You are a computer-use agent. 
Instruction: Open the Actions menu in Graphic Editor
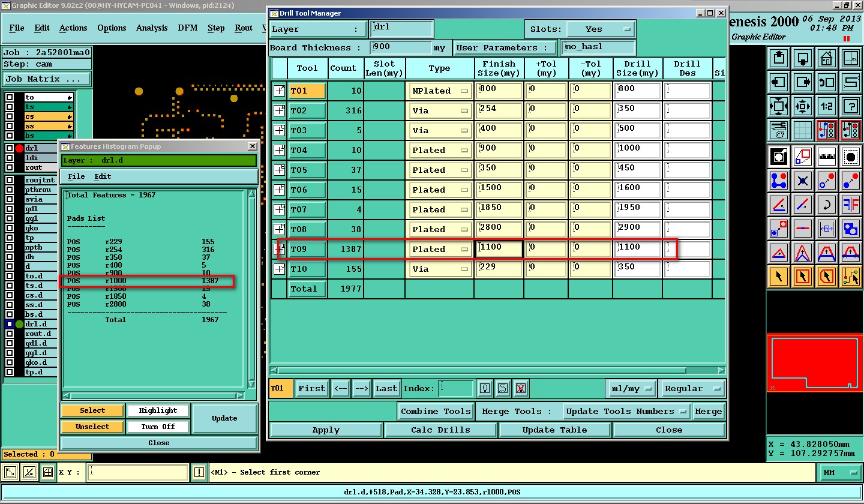point(73,28)
